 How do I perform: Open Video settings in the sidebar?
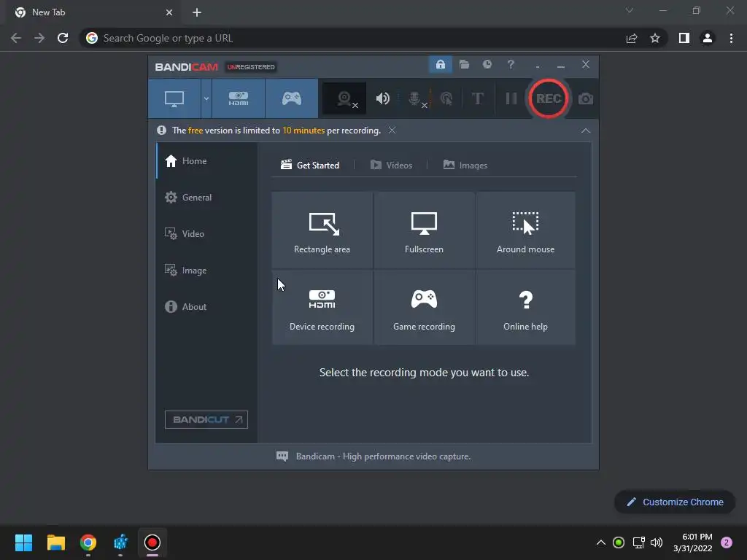pos(206,234)
